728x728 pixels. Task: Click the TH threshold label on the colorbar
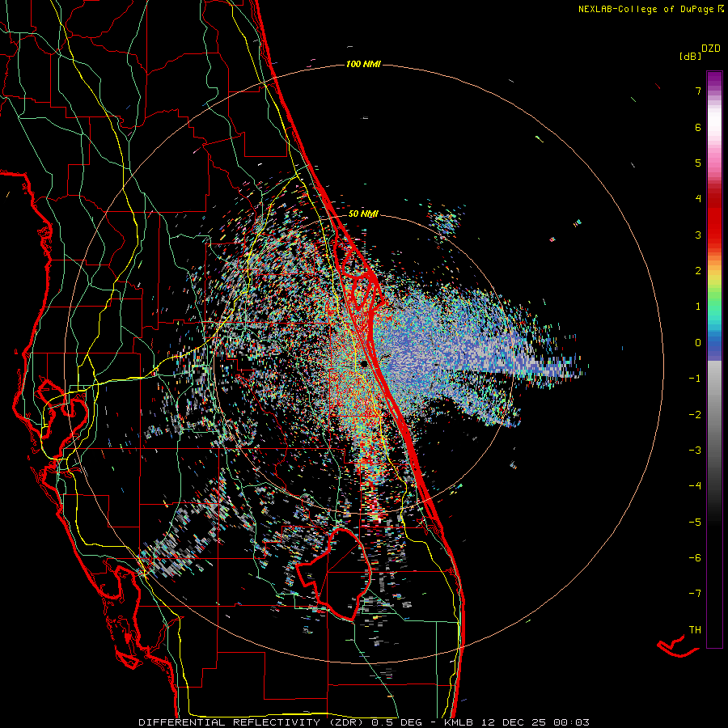pos(695,630)
